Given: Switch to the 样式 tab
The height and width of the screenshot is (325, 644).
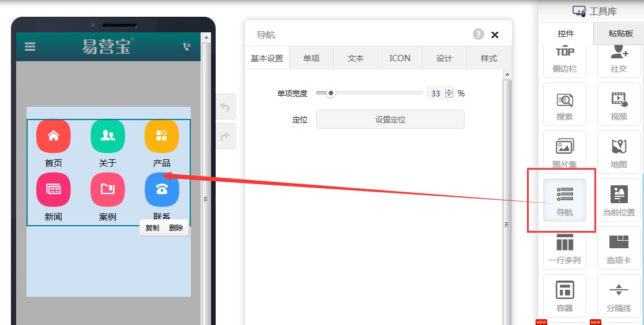Looking at the screenshot, I should (489, 58).
